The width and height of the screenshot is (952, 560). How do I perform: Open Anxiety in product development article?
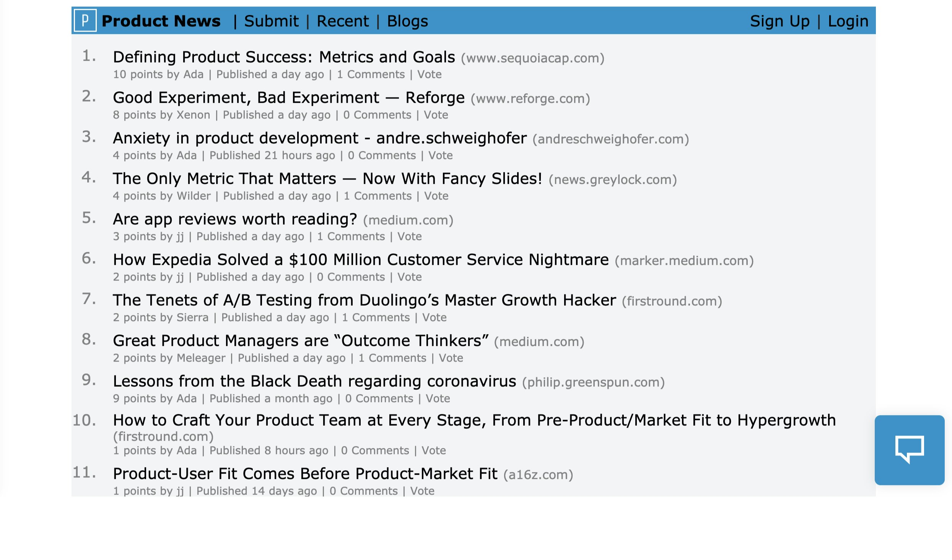coord(320,138)
